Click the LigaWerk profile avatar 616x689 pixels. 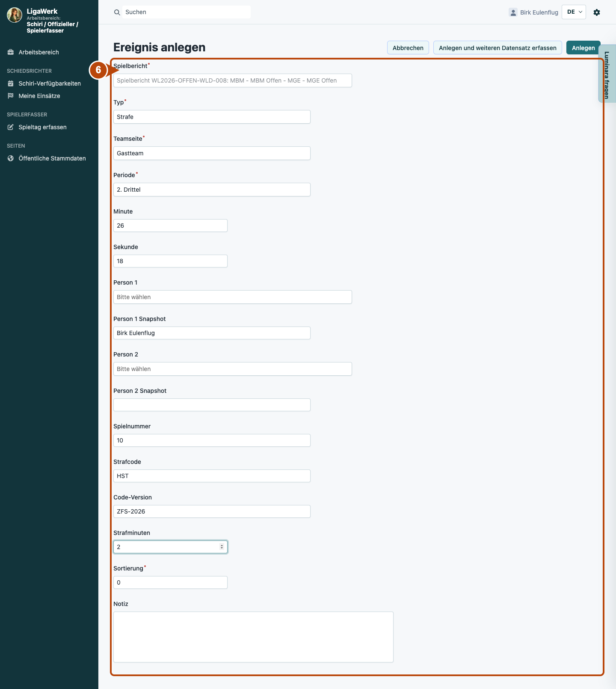(x=15, y=15)
